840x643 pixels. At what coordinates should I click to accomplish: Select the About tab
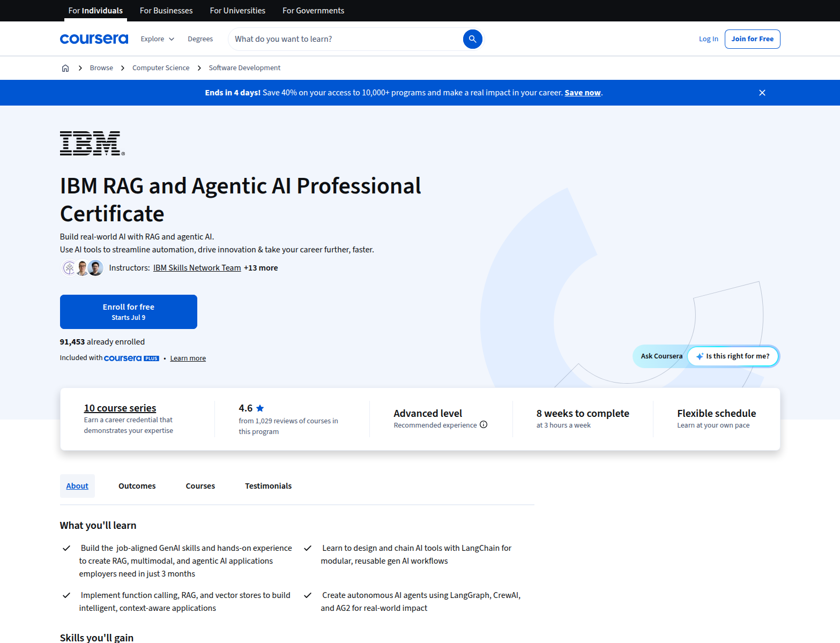pos(77,486)
